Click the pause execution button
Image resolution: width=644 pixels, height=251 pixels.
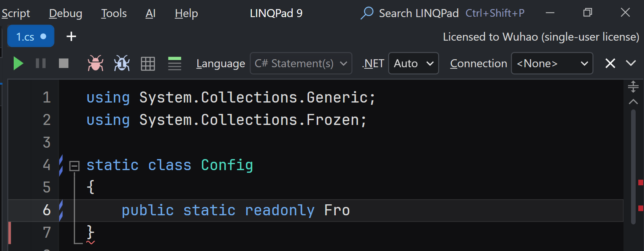[41, 63]
